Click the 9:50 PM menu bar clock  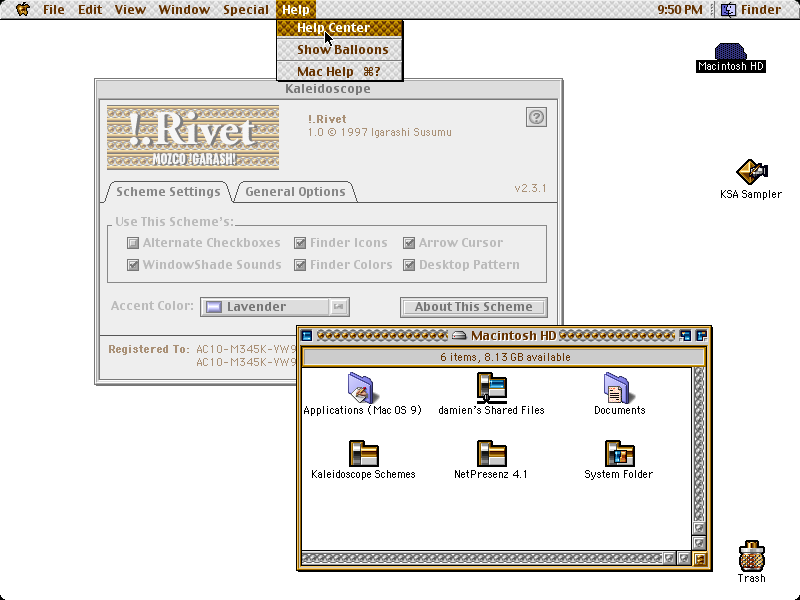(x=680, y=10)
